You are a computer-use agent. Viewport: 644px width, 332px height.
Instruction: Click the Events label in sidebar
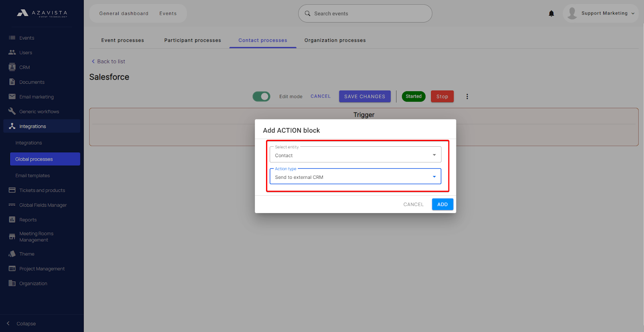[27, 38]
